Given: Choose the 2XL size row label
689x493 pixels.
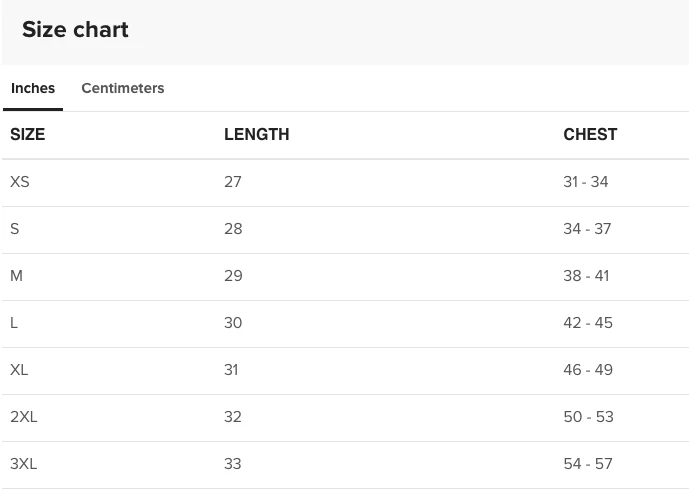Looking at the screenshot, I should click(x=24, y=417).
